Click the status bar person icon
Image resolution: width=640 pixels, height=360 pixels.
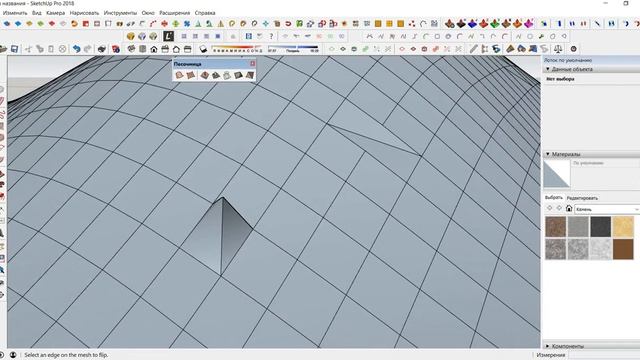13,355
